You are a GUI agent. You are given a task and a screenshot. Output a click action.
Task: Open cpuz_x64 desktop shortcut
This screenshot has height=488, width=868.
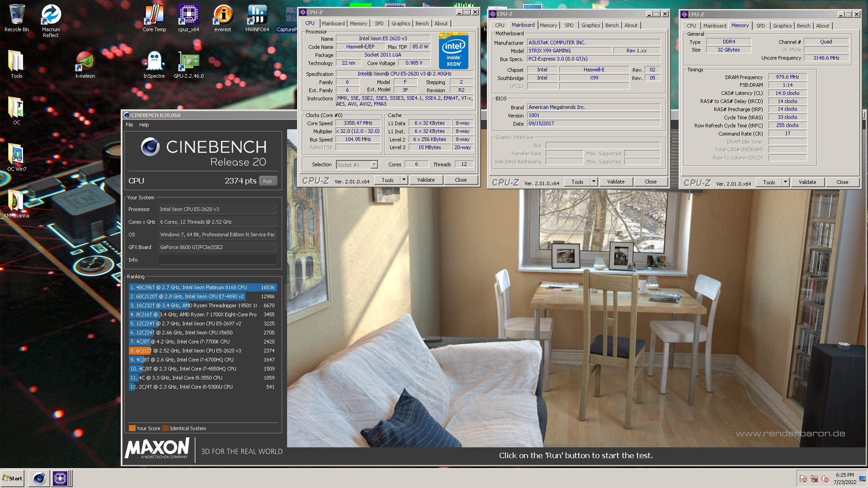[189, 18]
